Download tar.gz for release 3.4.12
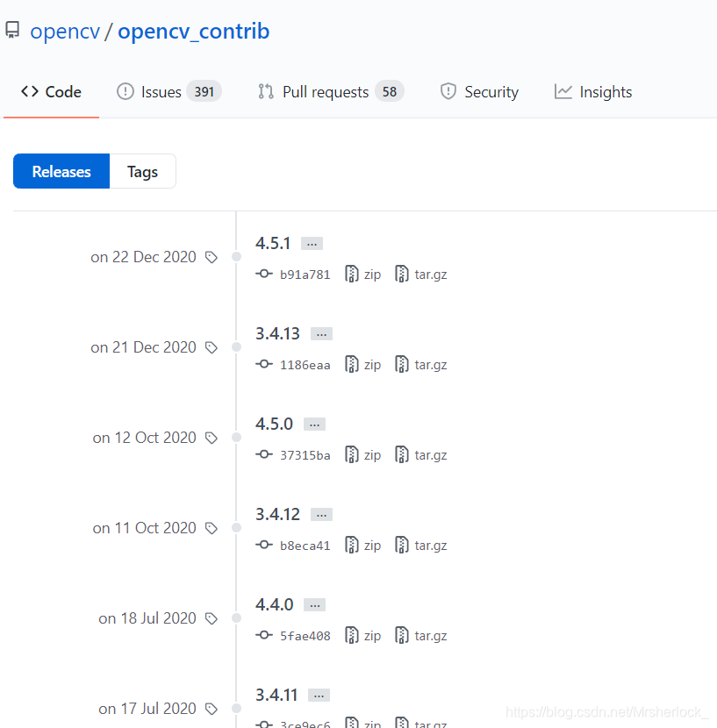Screen dimensions: 717x728 [x=421, y=546]
